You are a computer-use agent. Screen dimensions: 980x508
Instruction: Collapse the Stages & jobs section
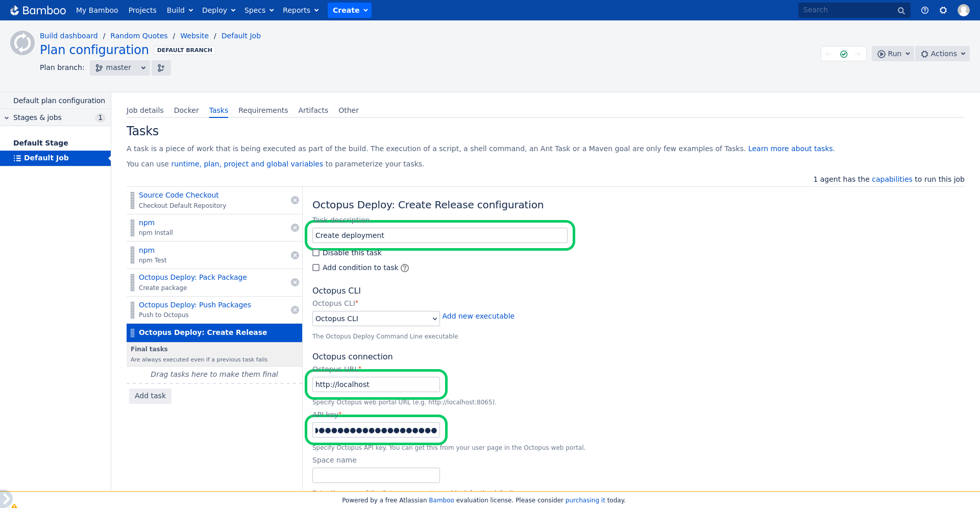[7, 118]
